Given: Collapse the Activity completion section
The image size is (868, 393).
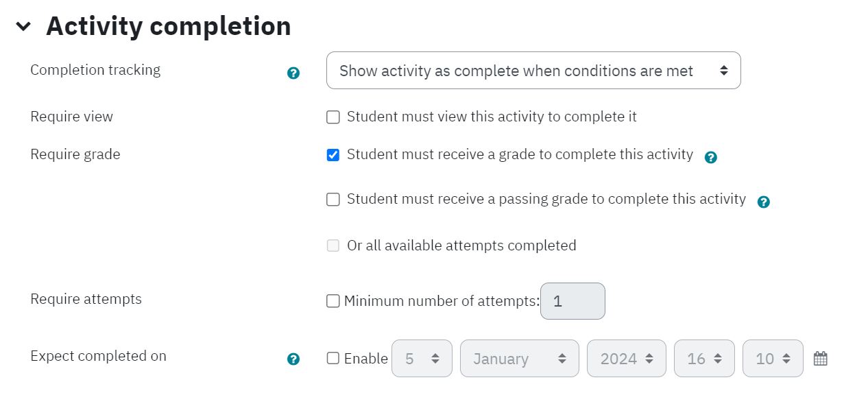Looking at the screenshot, I should click(23, 27).
